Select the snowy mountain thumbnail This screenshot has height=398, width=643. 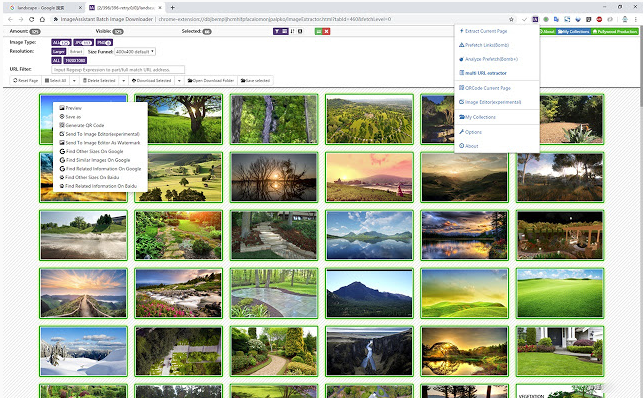(83, 351)
